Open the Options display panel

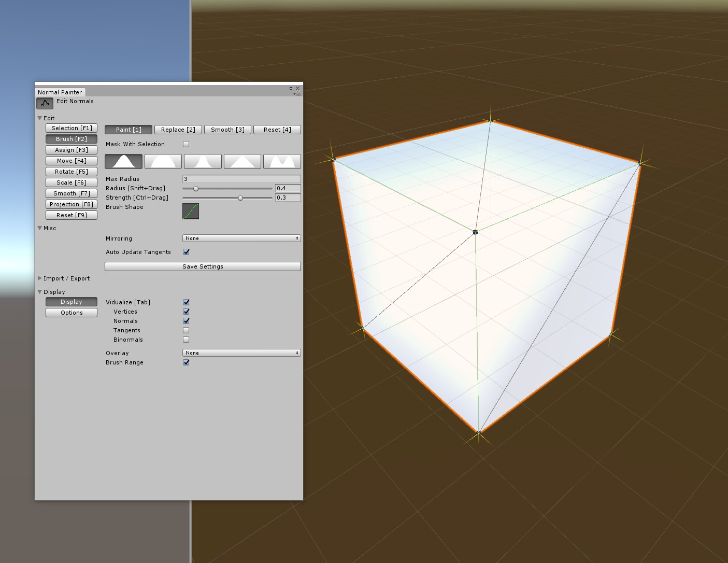tap(71, 313)
